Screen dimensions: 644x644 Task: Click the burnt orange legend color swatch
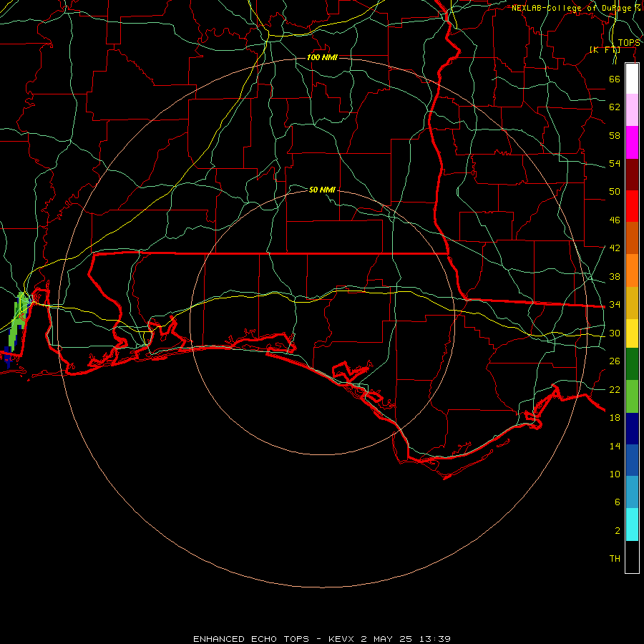click(x=632, y=238)
